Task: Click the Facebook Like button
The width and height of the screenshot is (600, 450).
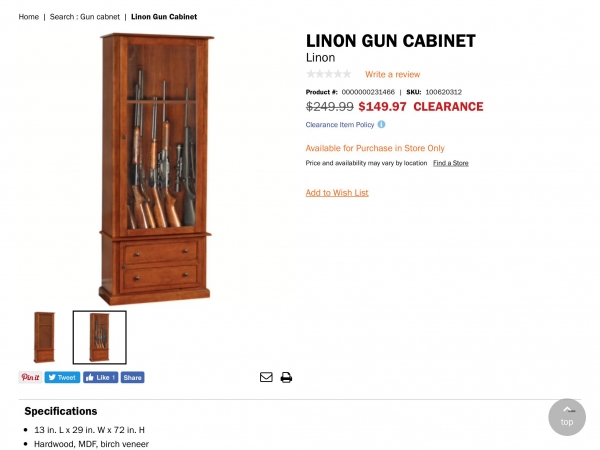Action: pyautogui.click(x=101, y=377)
